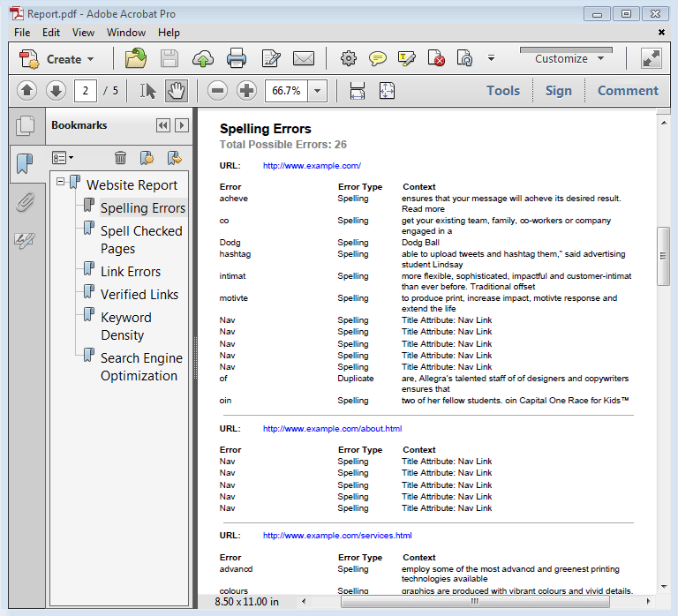The image size is (678, 616).
Task: Click the page number field
Action: [x=85, y=91]
